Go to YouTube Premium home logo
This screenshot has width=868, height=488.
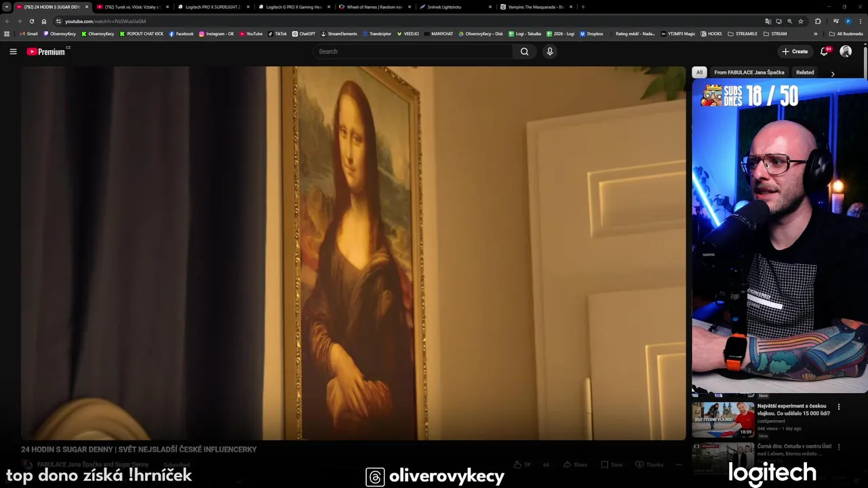47,52
